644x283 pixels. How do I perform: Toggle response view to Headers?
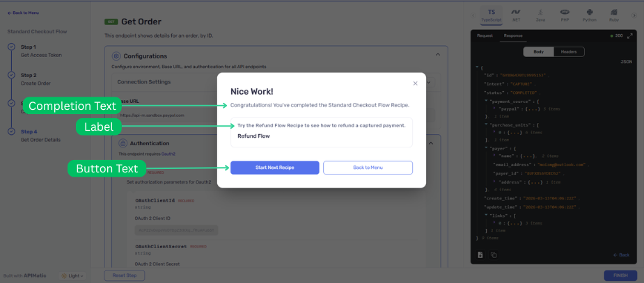coord(569,51)
